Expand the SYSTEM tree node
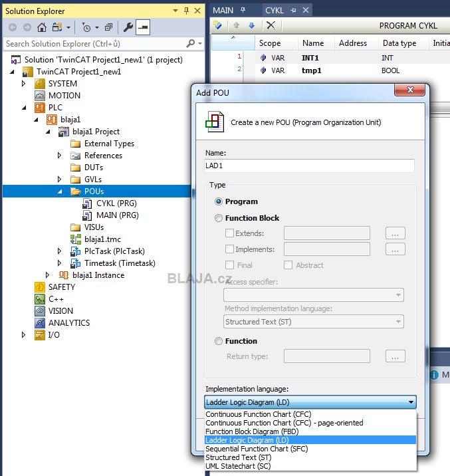The image size is (450, 476). tap(24, 84)
